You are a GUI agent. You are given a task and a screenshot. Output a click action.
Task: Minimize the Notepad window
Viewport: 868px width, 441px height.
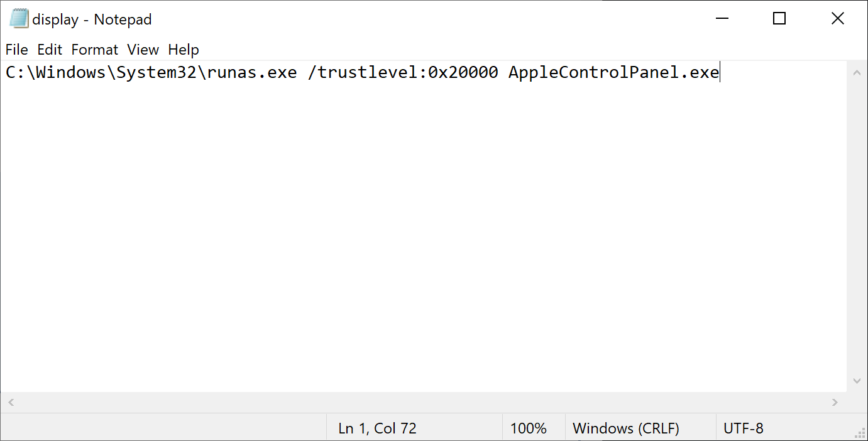(722, 19)
